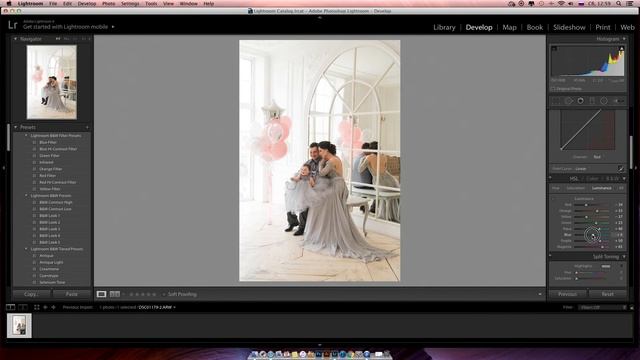Select the Crop Overlay tool
Image resolution: width=640 pixels, height=360 pixels.
557,101
